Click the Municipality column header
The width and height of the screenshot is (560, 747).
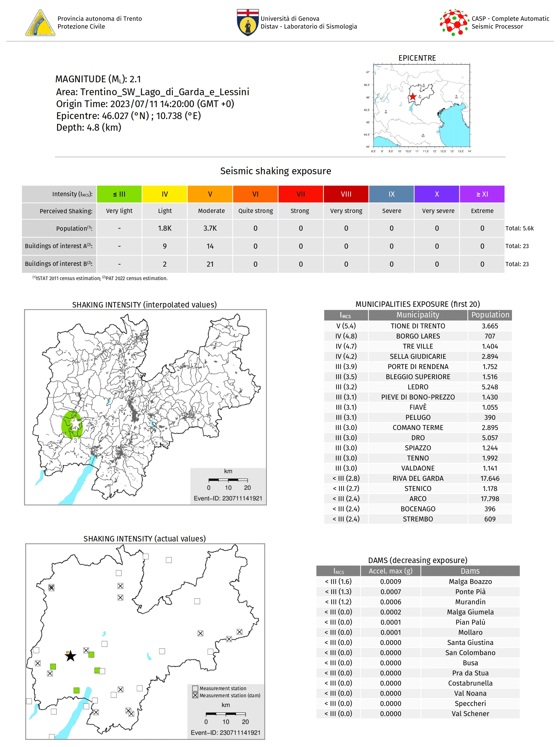click(417, 315)
